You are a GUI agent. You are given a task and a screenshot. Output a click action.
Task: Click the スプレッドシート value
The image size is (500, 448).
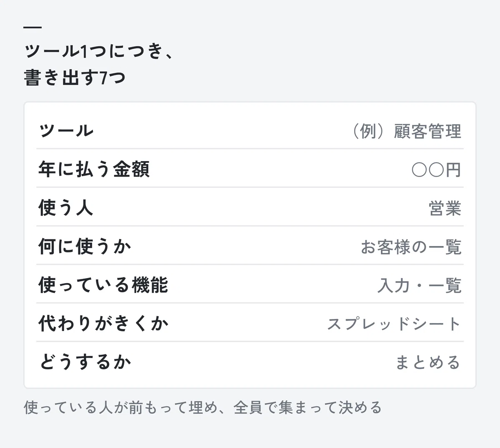[394, 324]
